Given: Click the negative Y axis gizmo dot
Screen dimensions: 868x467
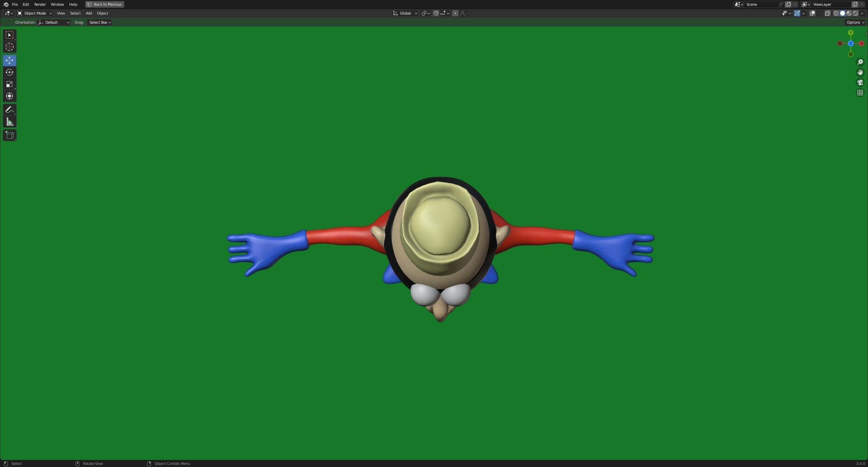Looking at the screenshot, I should click(x=850, y=54).
